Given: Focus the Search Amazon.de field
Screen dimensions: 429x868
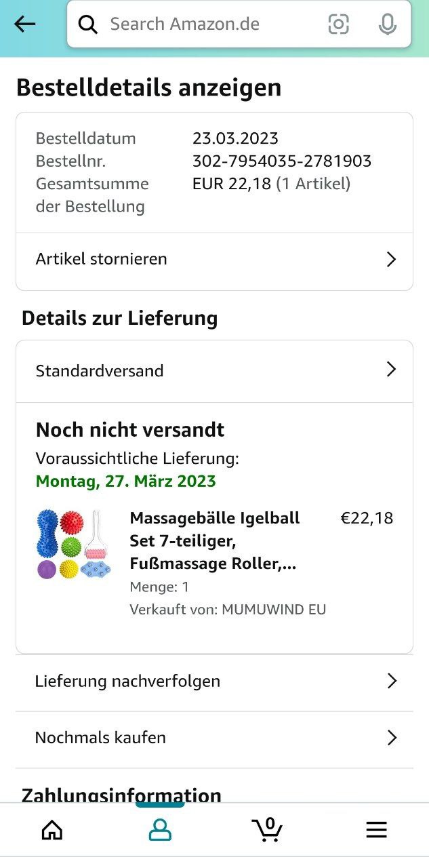Looking at the screenshot, I should (203, 24).
